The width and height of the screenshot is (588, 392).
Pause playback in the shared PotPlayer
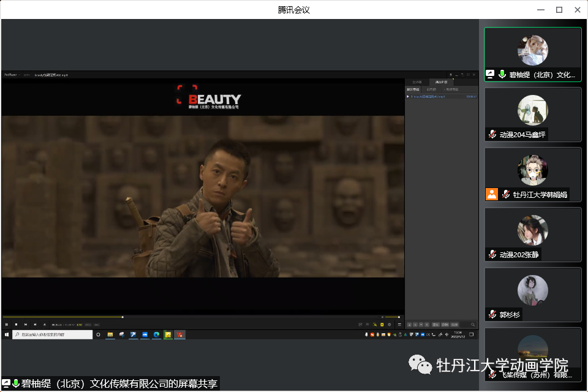[6, 325]
